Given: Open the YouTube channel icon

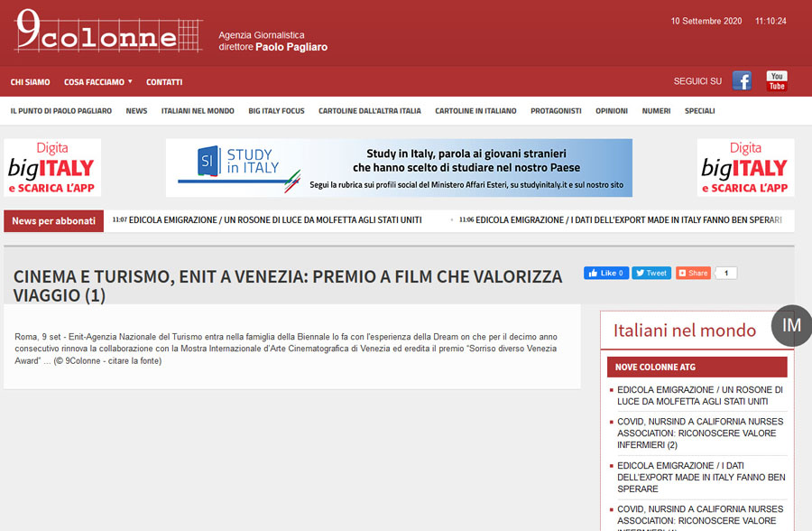Looking at the screenshot, I should (777, 80).
